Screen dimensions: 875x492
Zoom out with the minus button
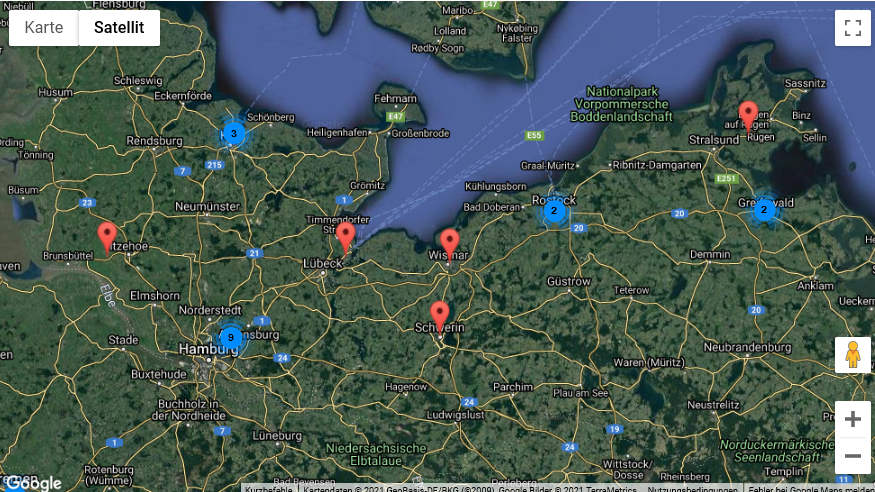[x=852, y=456]
